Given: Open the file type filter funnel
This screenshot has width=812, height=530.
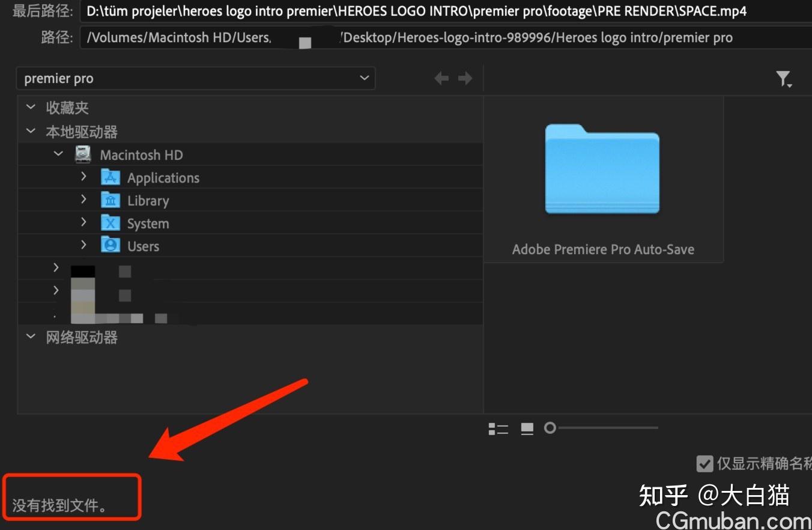Looking at the screenshot, I should click(784, 79).
